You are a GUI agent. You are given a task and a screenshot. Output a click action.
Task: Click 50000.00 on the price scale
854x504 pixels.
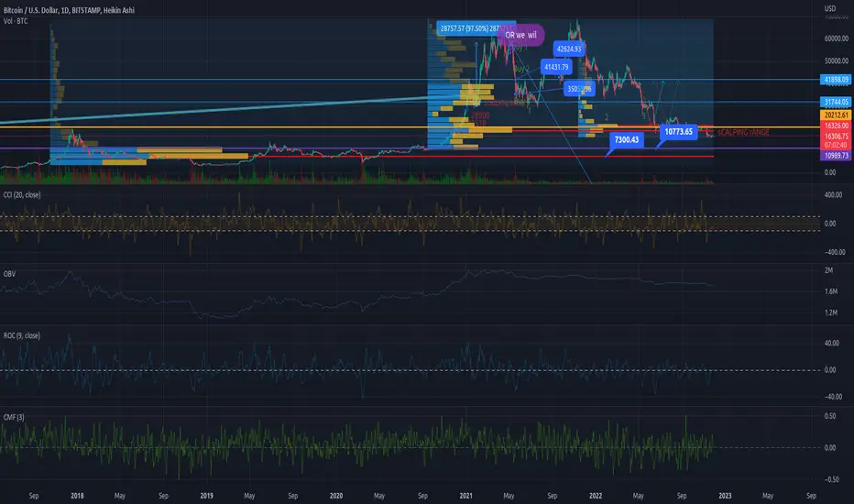pyautogui.click(x=837, y=61)
